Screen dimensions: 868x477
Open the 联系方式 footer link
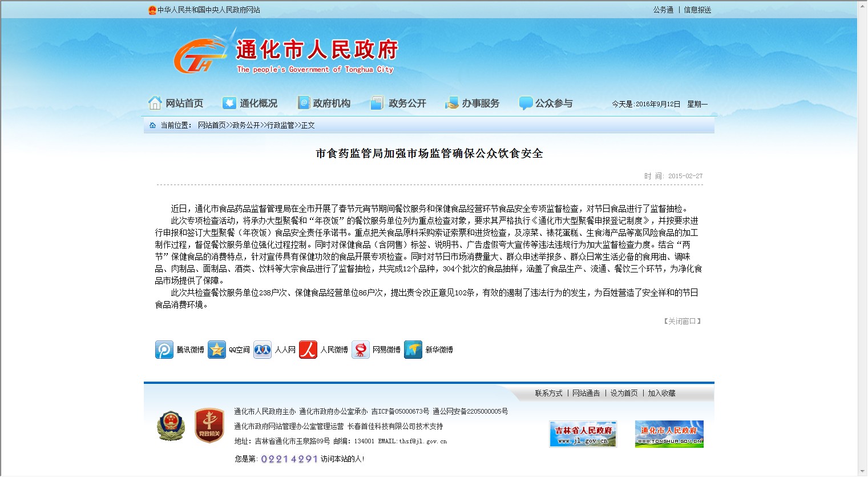pos(548,393)
